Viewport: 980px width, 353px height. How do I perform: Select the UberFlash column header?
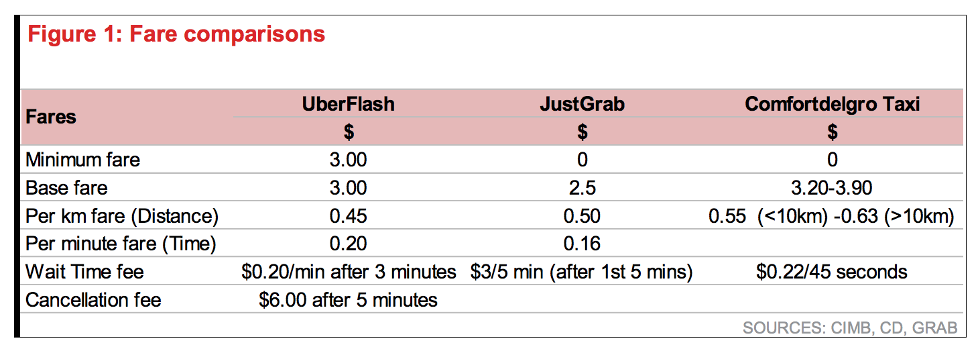coord(348,104)
